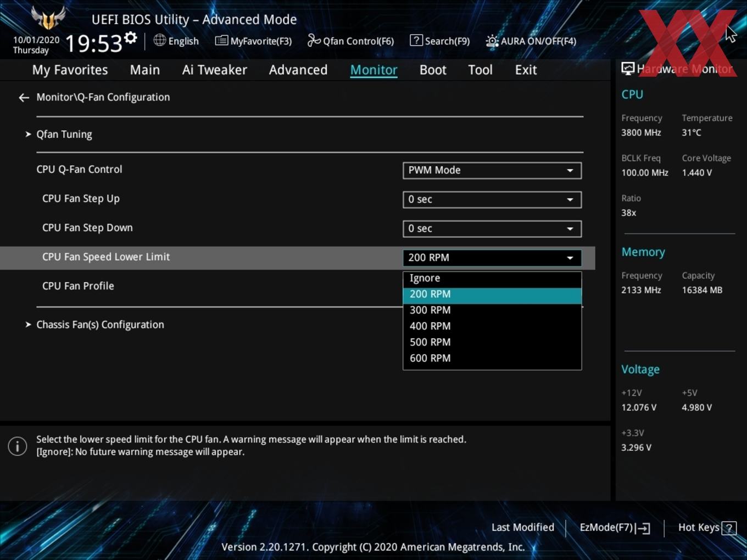Click +3.3V reading 3.296 V
This screenshot has width=747, height=560.
click(x=636, y=447)
